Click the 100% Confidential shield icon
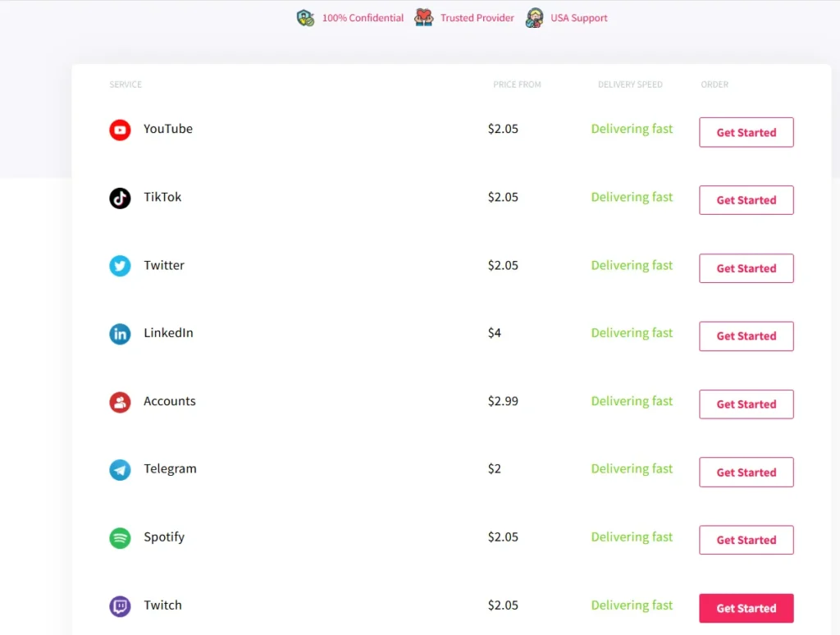840x635 pixels. 305,18
